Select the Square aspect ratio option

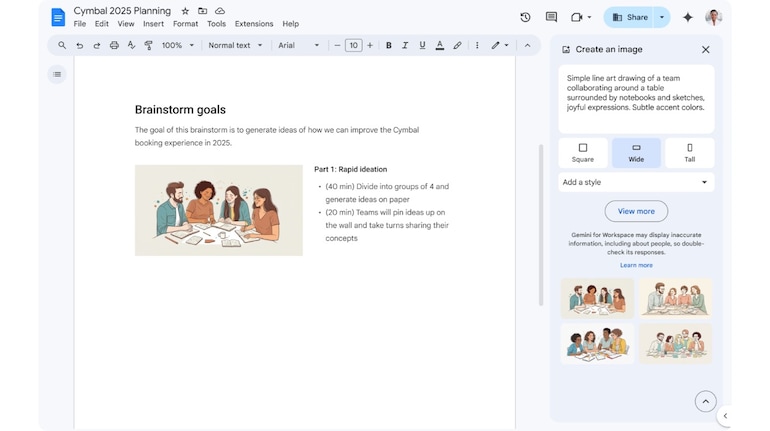583,152
